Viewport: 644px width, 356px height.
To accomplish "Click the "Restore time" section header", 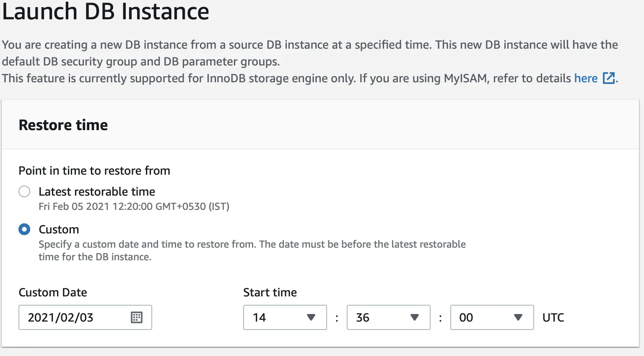I will [x=63, y=125].
